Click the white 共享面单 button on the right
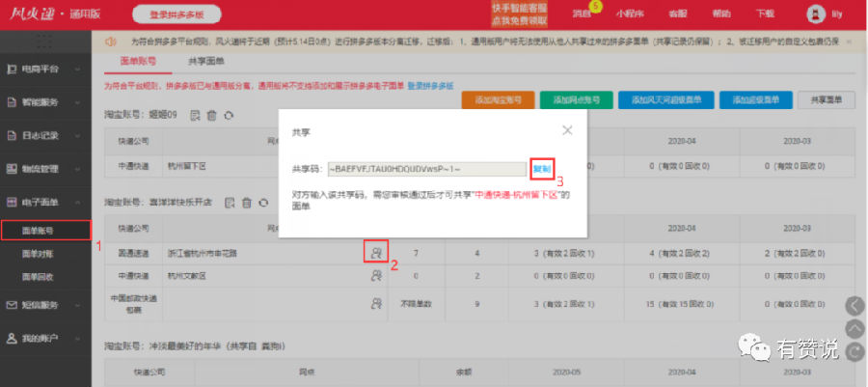 coord(827,100)
